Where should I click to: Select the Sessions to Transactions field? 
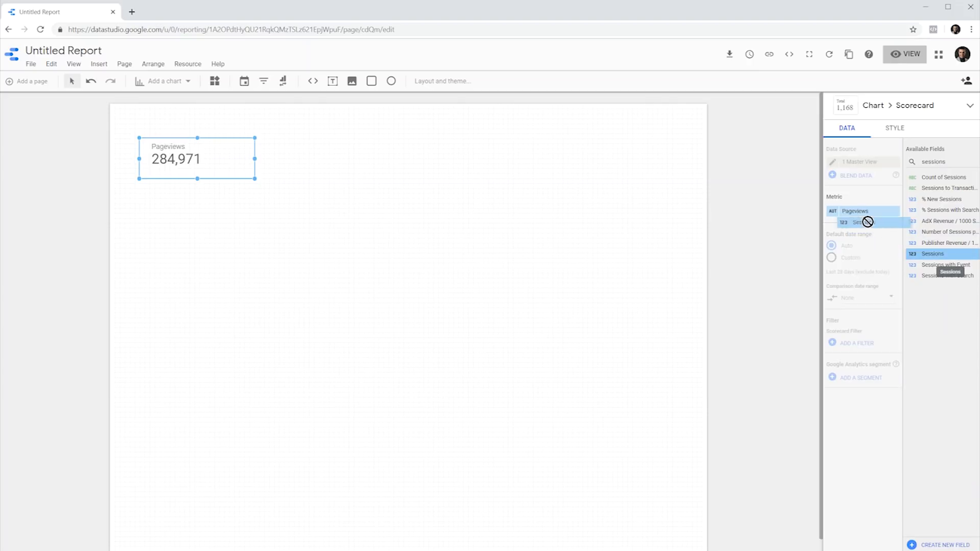943,188
